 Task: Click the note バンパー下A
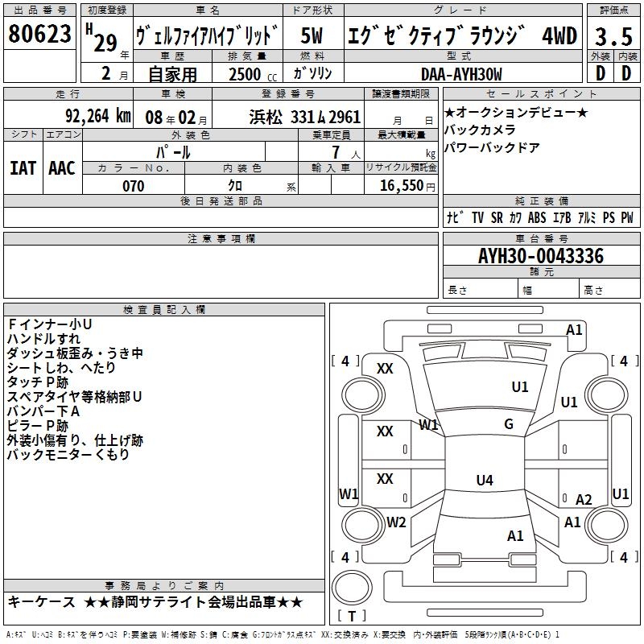(43, 411)
